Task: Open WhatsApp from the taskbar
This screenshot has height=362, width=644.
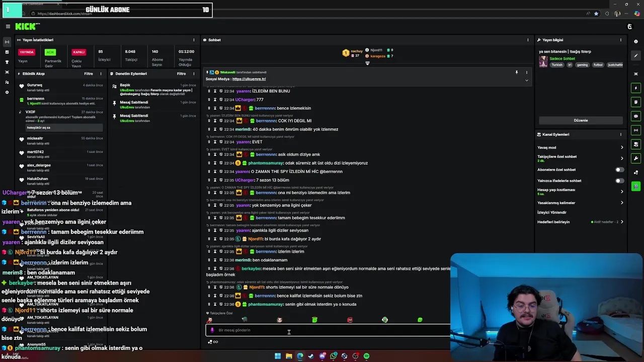Action: [x=333, y=356]
